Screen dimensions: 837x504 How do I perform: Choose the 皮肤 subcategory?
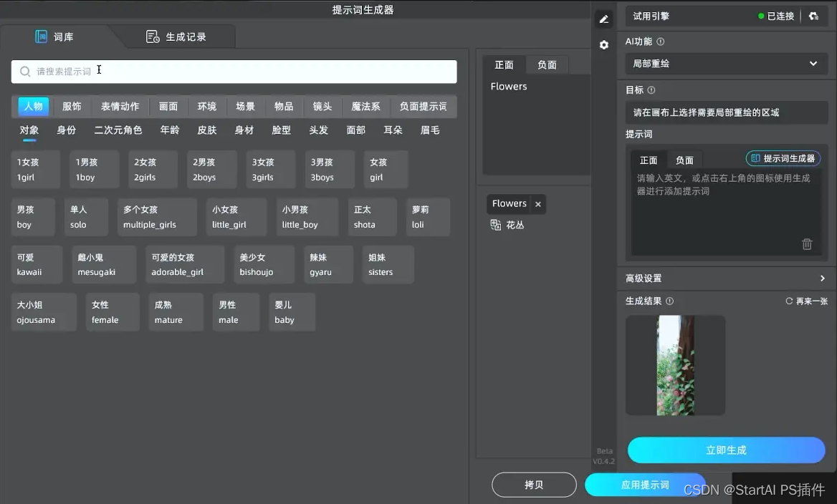(207, 130)
